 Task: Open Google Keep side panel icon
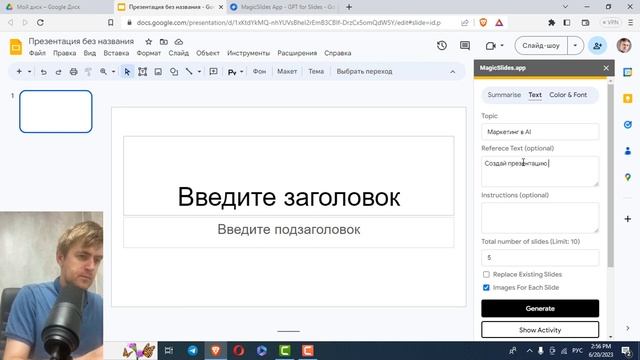pos(628,98)
